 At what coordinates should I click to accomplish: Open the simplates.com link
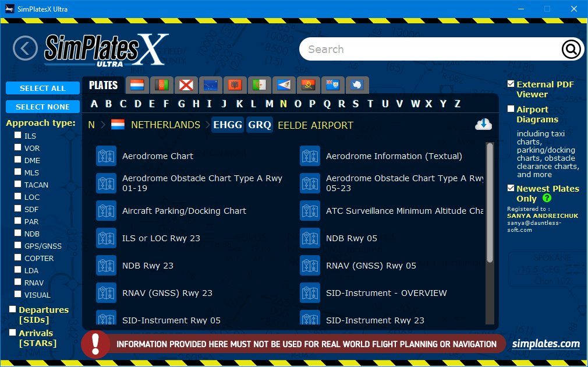point(546,343)
